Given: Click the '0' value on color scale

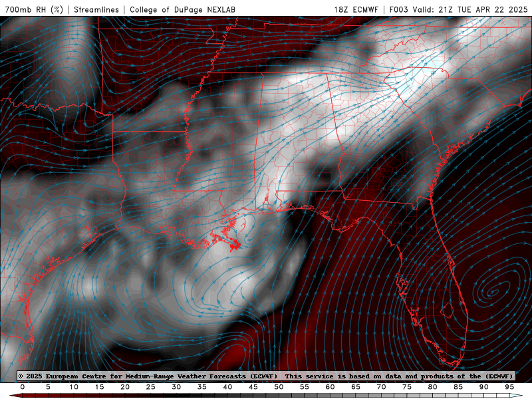Looking at the screenshot, I should coord(23,387).
